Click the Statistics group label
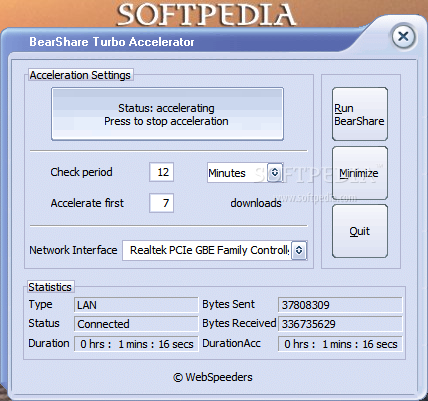This screenshot has width=428, height=401. coord(50,287)
